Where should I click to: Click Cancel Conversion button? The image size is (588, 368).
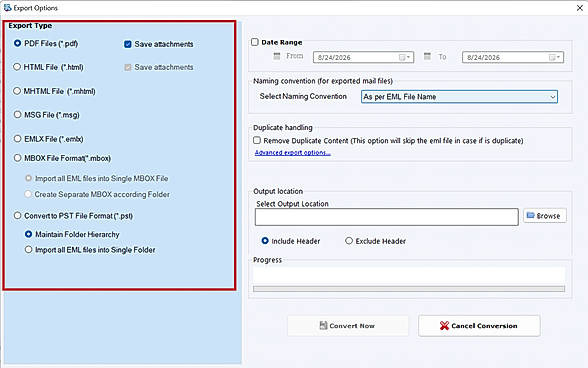(479, 326)
